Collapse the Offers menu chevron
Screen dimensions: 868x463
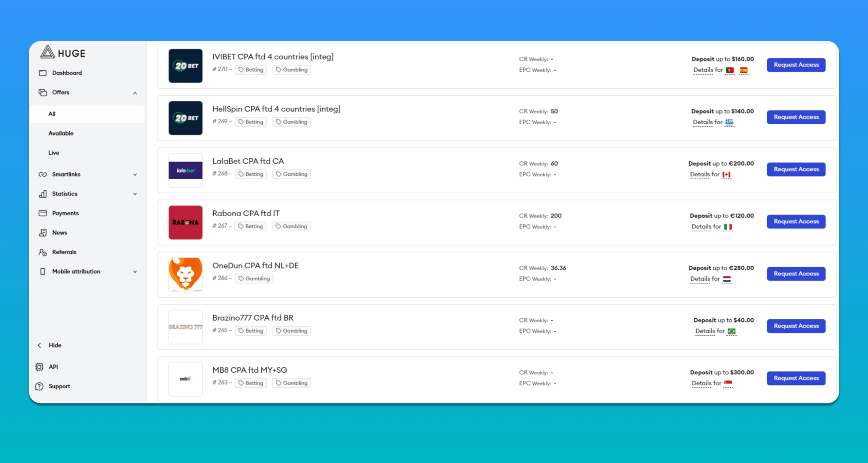135,93
